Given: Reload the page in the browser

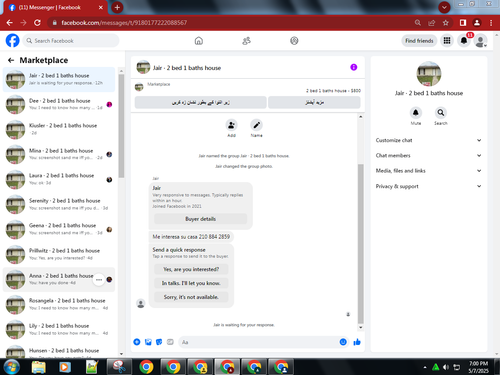Looking at the screenshot, I should click(37, 23).
